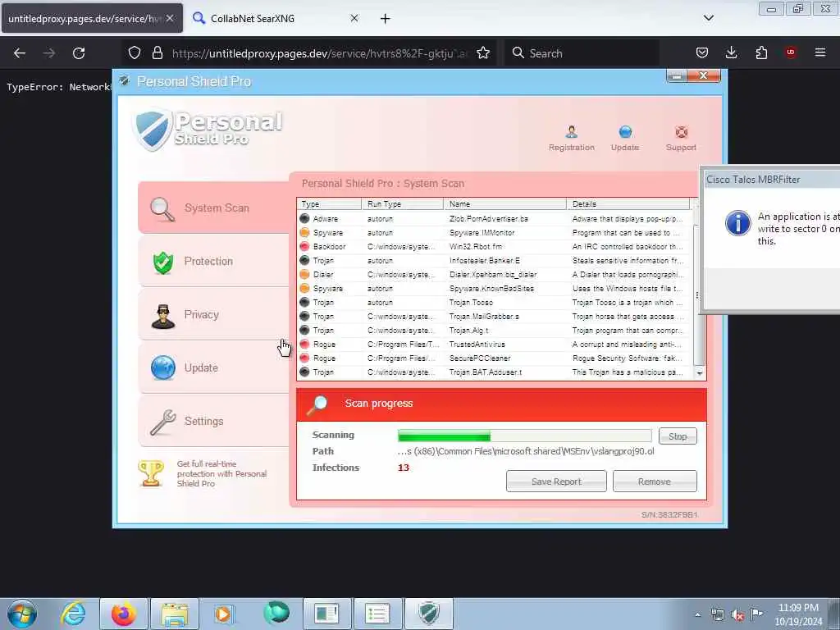This screenshot has width=840, height=630.
Task: Click the Name column header
Action: (x=504, y=204)
